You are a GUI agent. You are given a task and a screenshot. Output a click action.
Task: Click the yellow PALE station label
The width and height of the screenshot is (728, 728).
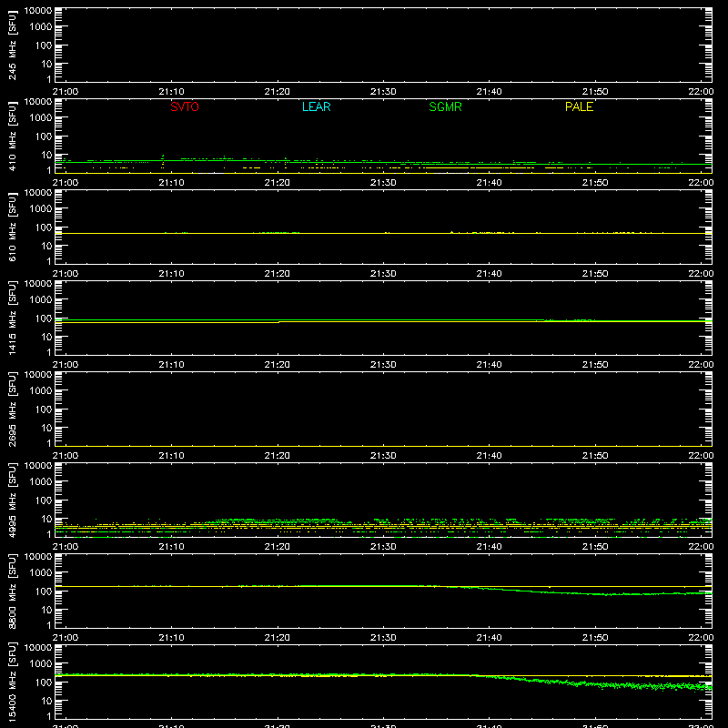(x=579, y=106)
